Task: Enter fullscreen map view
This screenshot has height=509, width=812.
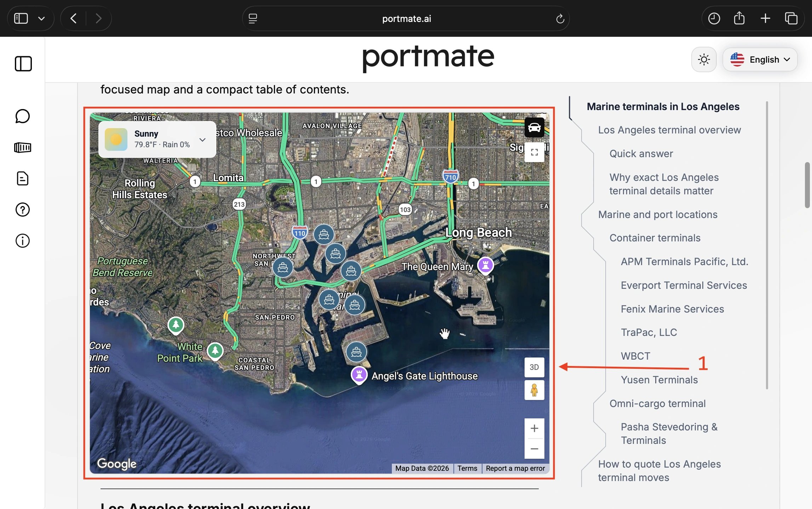Action: coord(534,152)
